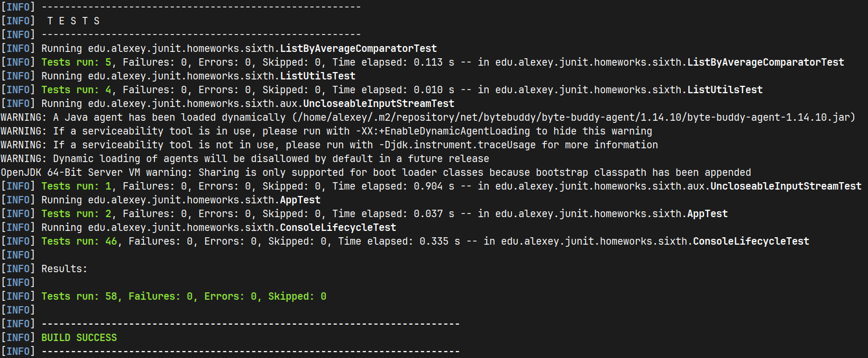Click 'Time elapsed: 0.904 s' value
The width and height of the screenshot is (868, 358).
(393, 186)
